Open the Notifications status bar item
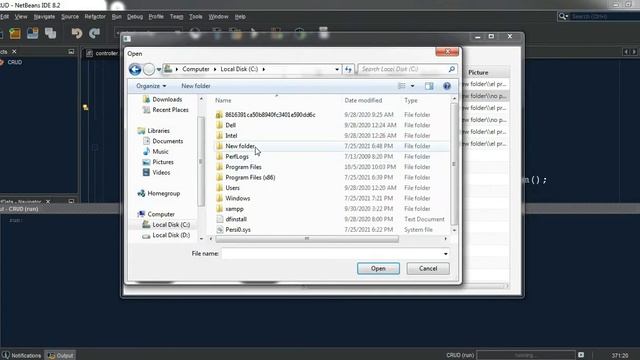This screenshot has height=360, width=640. coord(22,356)
